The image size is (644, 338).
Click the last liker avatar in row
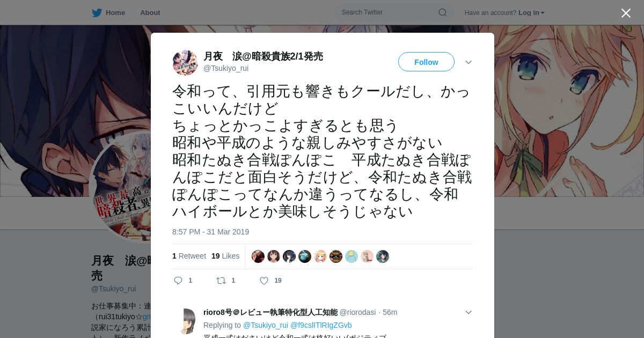coord(382,256)
